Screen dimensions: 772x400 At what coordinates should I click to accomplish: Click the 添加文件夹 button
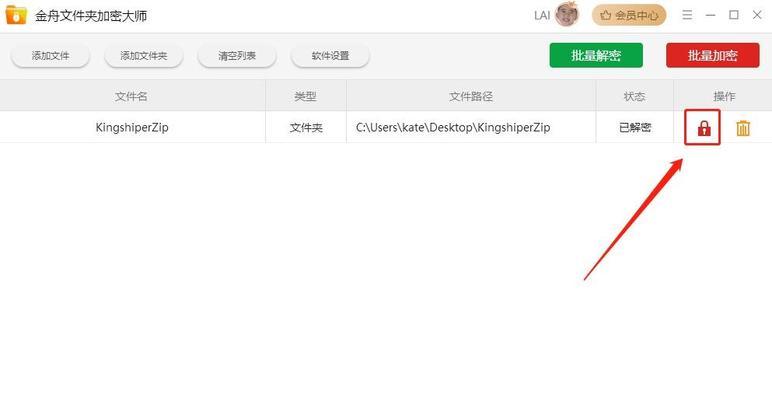(144, 56)
